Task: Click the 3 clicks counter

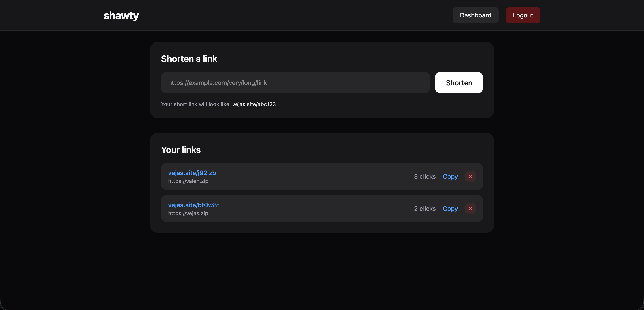Action: pos(424,176)
